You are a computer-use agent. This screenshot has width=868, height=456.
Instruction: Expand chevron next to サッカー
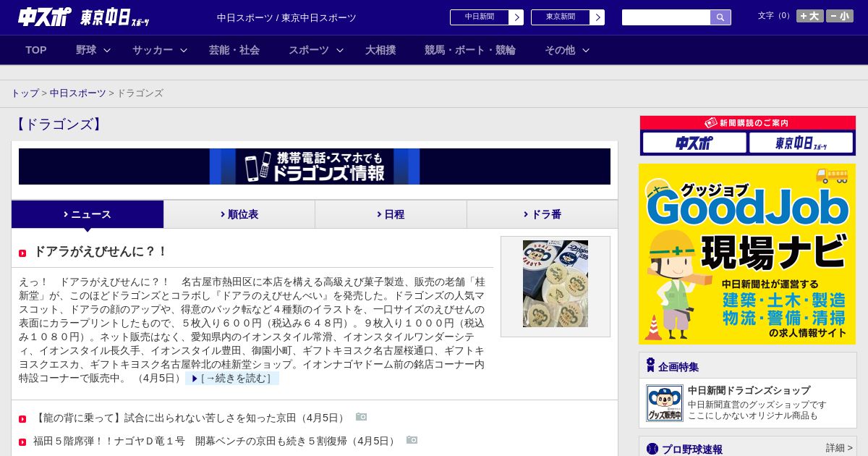(184, 50)
